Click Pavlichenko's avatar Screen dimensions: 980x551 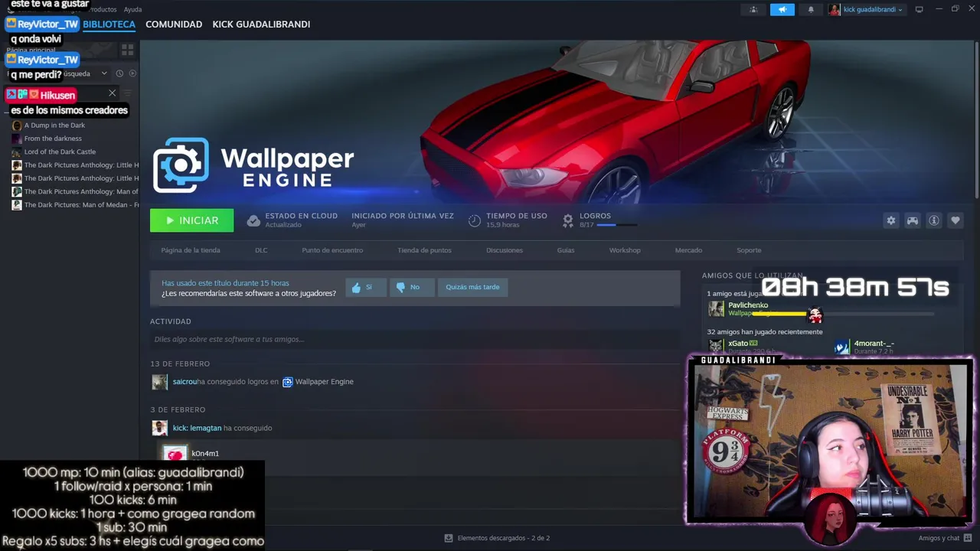(x=716, y=308)
